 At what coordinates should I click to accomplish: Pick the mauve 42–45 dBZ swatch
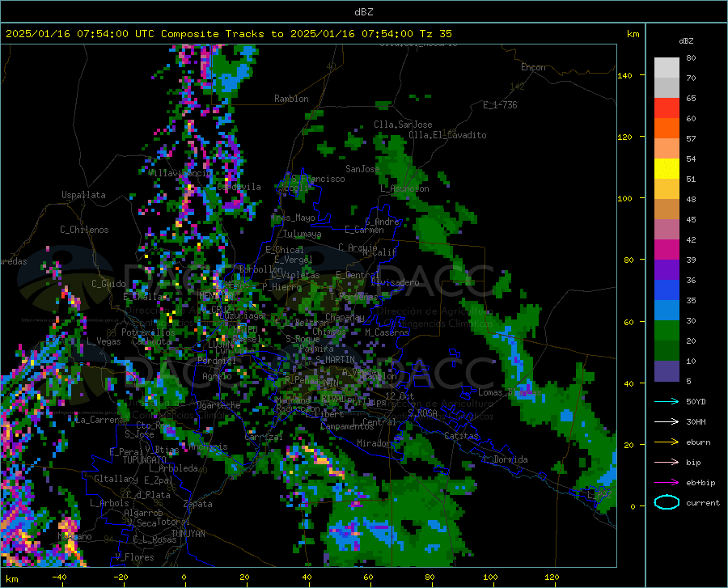point(667,229)
